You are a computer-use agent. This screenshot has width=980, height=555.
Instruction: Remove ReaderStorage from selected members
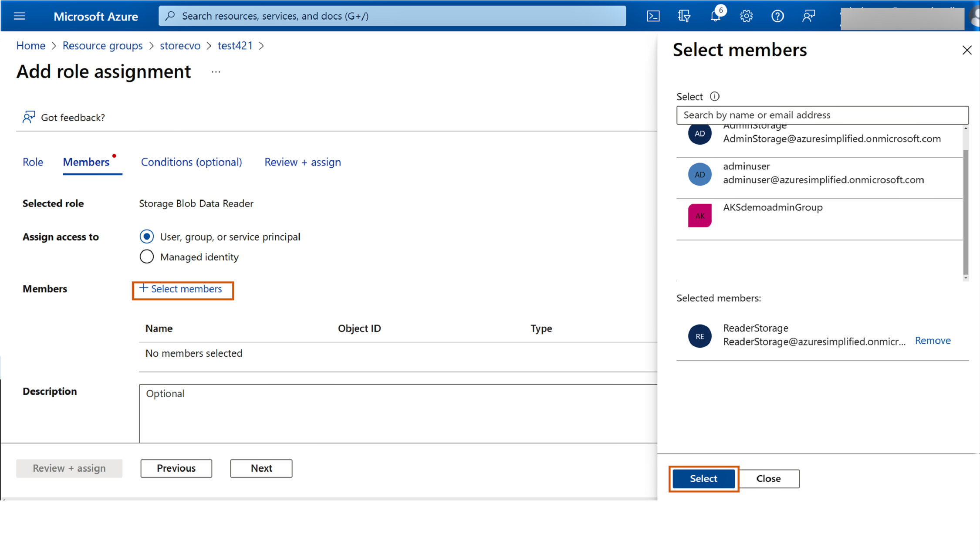(933, 341)
